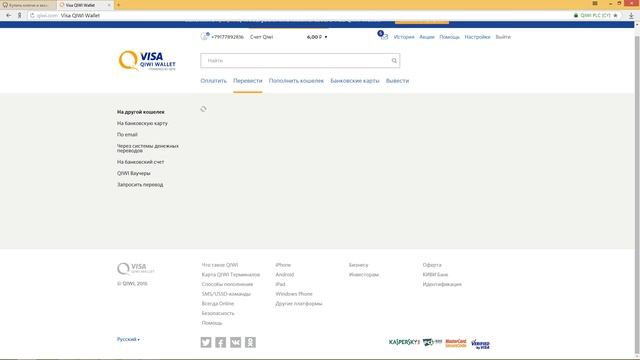Click the Yandex icon beside back arrow
Viewport: 640px width, 360px height.
click(19, 15)
